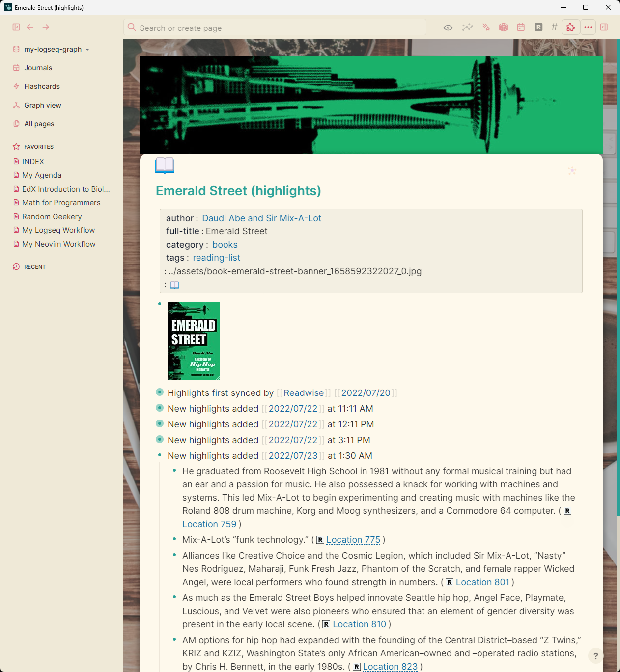Image resolution: width=620 pixels, height=672 pixels.
Task: Collapse the RECENT section
Action: (35, 267)
